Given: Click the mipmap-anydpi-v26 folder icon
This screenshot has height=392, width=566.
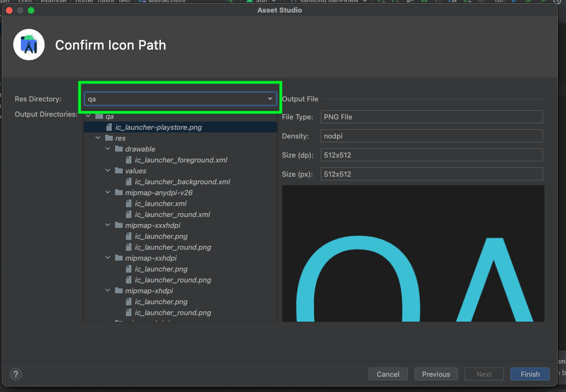Looking at the screenshot, I should [119, 192].
